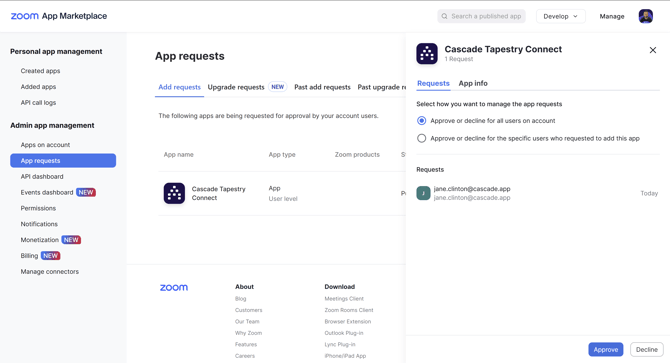The width and height of the screenshot is (670, 363).
Task: Open Zoom Rooms Client download link
Action: [349, 310]
